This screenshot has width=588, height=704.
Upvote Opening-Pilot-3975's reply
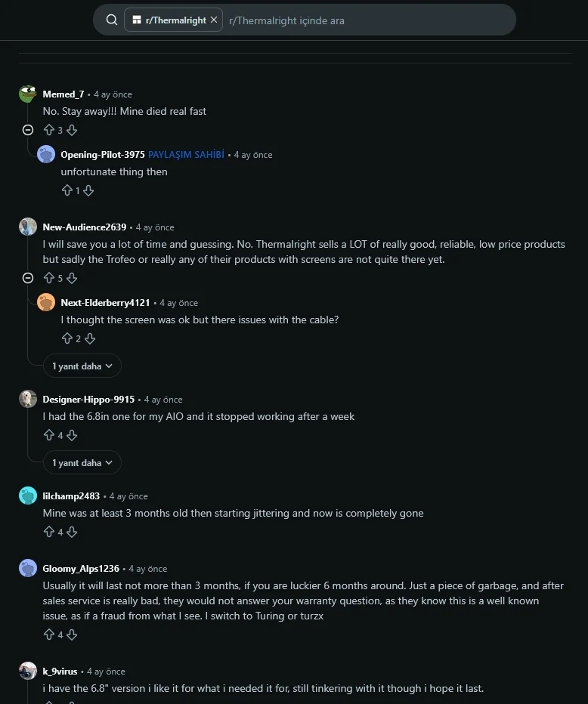click(x=67, y=190)
